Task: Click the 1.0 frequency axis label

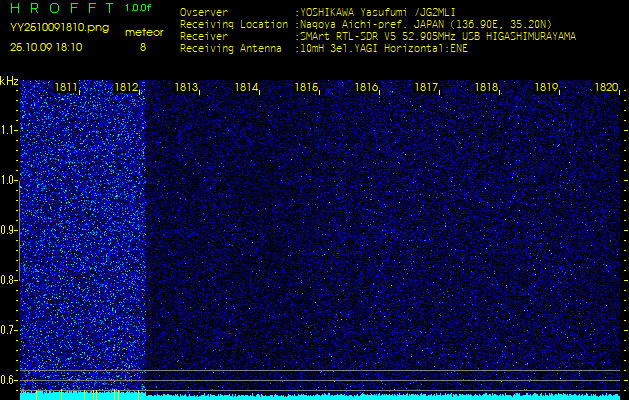Action: [7, 180]
